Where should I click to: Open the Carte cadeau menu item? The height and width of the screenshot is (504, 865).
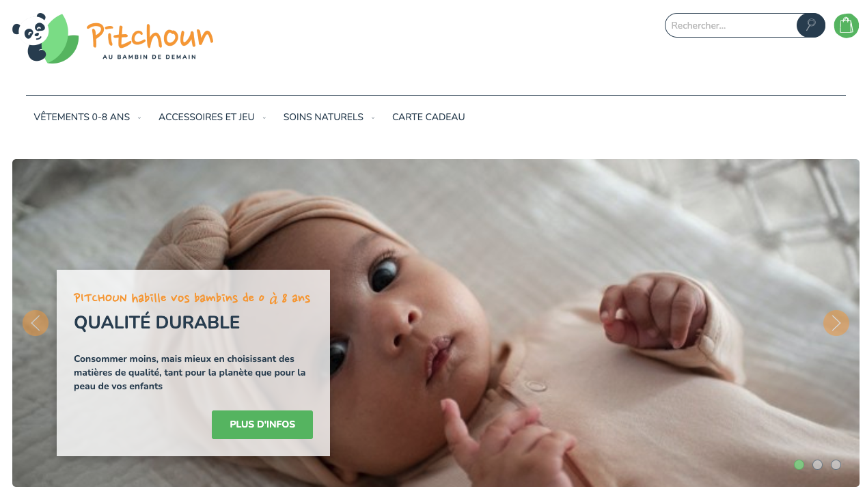click(428, 117)
